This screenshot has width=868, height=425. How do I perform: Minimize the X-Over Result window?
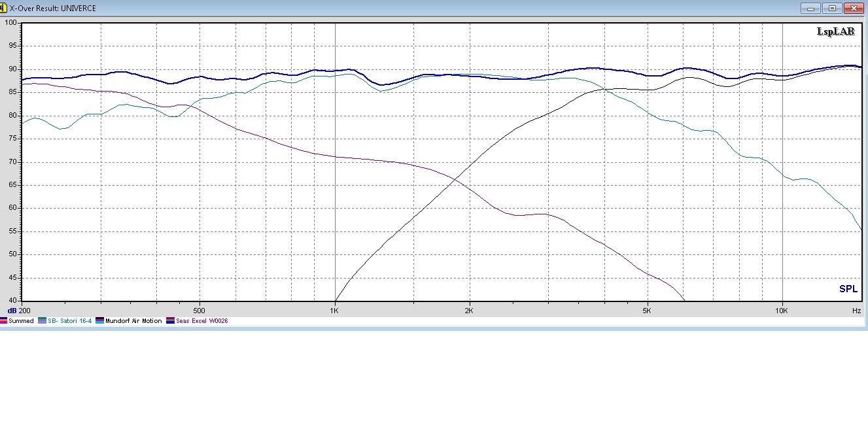tap(810, 8)
